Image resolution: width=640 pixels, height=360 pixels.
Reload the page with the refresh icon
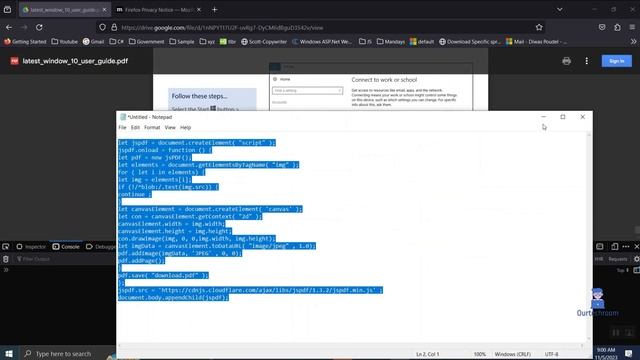[x=39, y=27]
